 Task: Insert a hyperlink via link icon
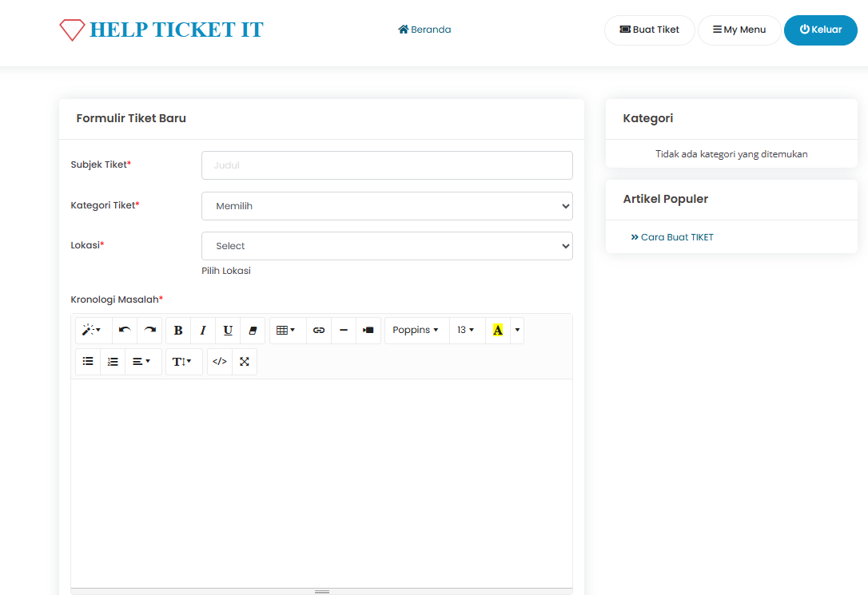(319, 330)
